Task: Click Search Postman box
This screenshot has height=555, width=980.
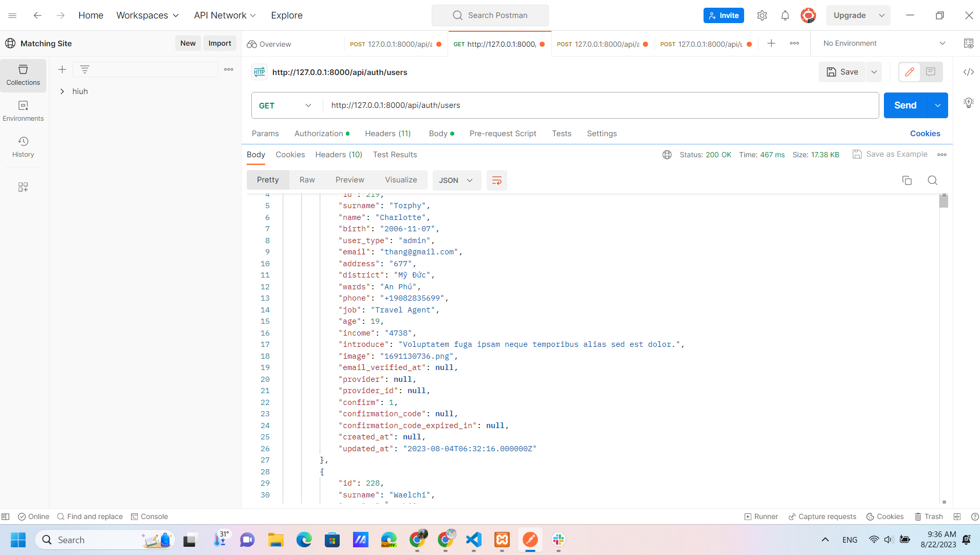Action: pyautogui.click(x=490, y=15)
